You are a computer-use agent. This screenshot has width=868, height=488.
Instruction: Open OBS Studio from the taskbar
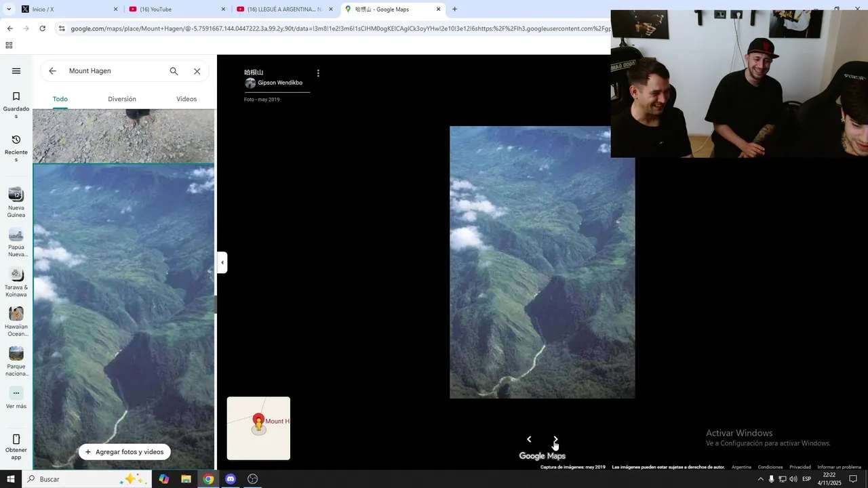[x=253, y=479]
